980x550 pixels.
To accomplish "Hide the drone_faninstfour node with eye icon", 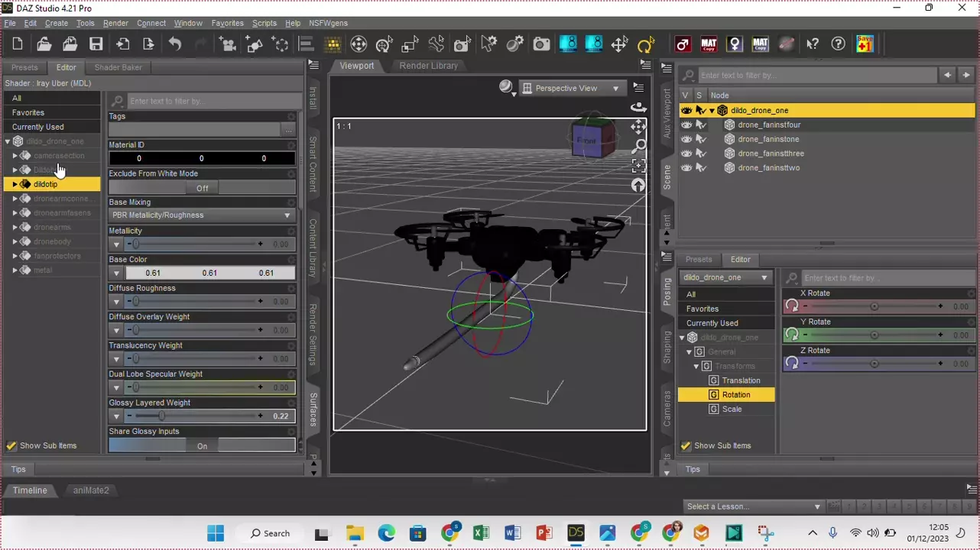I will [686, 125].
